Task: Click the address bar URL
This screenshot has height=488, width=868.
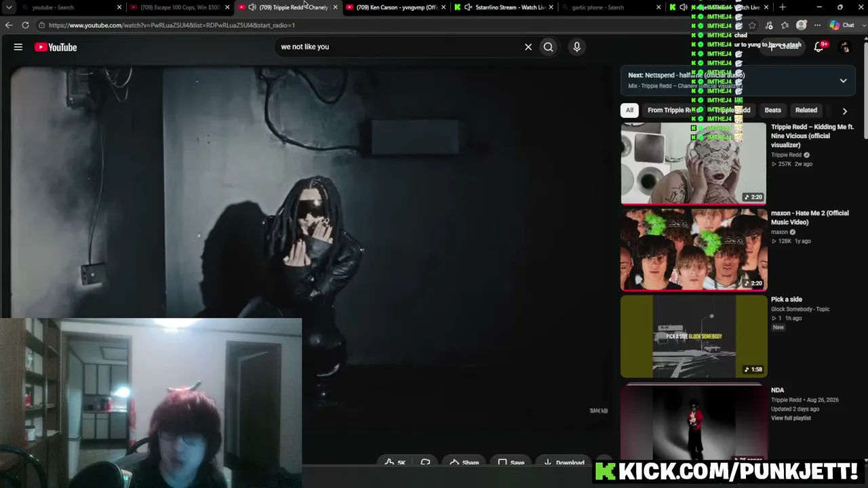Action: [x=172, y=25]
